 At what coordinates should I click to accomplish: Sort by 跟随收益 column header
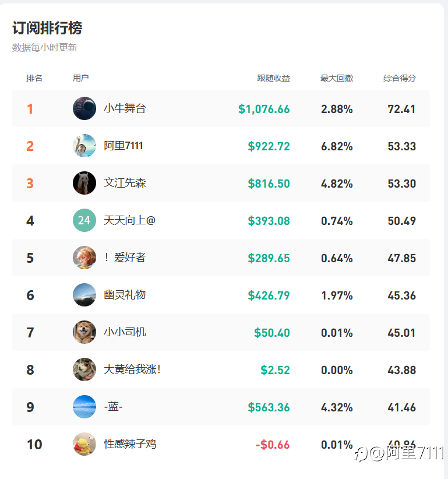click(273, 78)
